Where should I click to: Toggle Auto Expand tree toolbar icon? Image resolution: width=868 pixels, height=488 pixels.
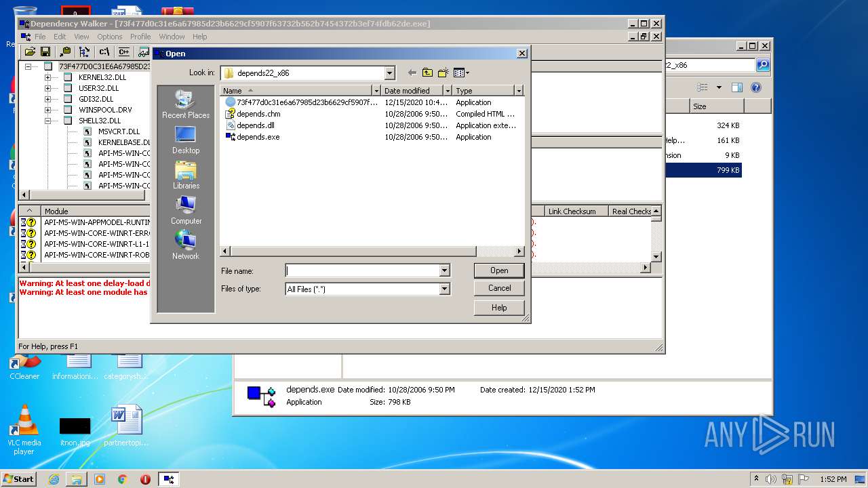tap(85, 52)
